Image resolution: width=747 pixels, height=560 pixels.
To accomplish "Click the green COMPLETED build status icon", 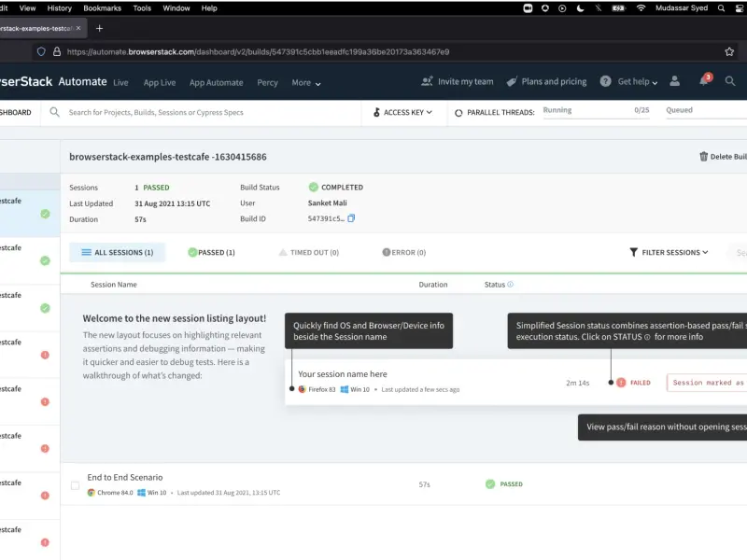I will click(x=314, y=187).
